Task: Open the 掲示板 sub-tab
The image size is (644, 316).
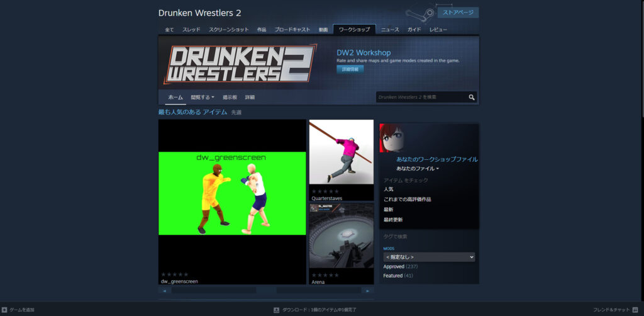Action: [230, 98]
